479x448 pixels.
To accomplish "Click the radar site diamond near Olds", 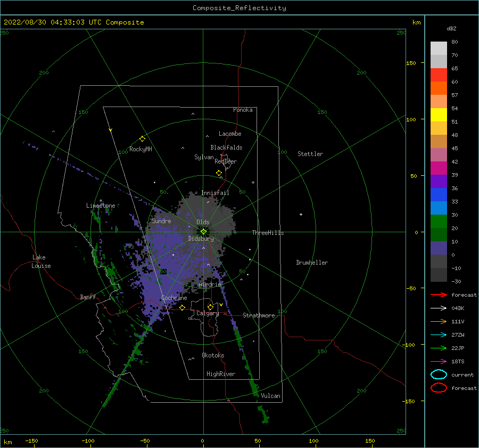I will (x=203, y=232).
